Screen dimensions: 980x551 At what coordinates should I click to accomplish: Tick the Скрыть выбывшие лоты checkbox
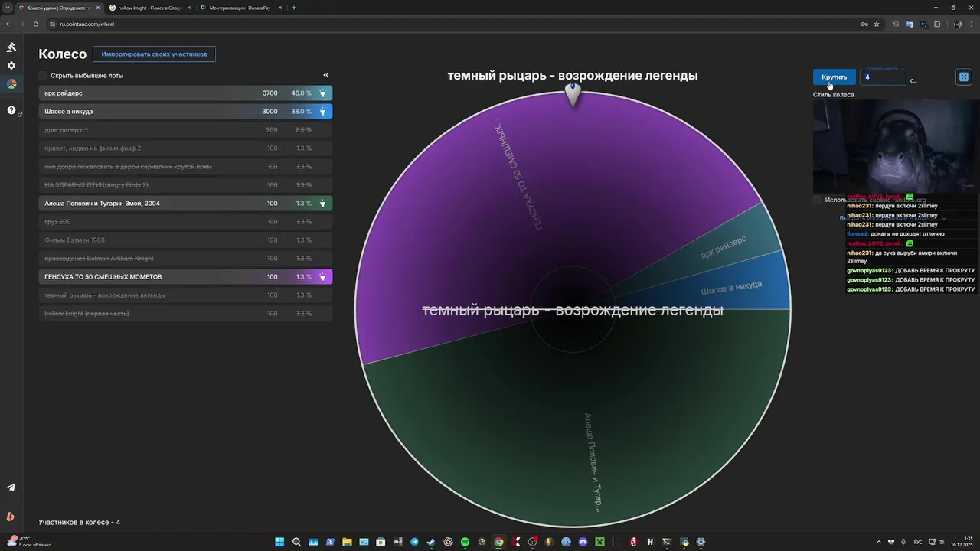point(43,76)
